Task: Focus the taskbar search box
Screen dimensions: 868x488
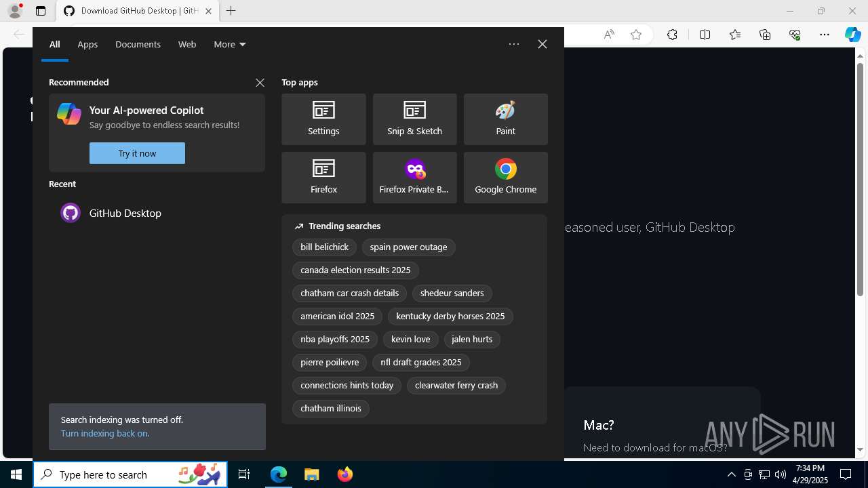Action: [130, 474]
